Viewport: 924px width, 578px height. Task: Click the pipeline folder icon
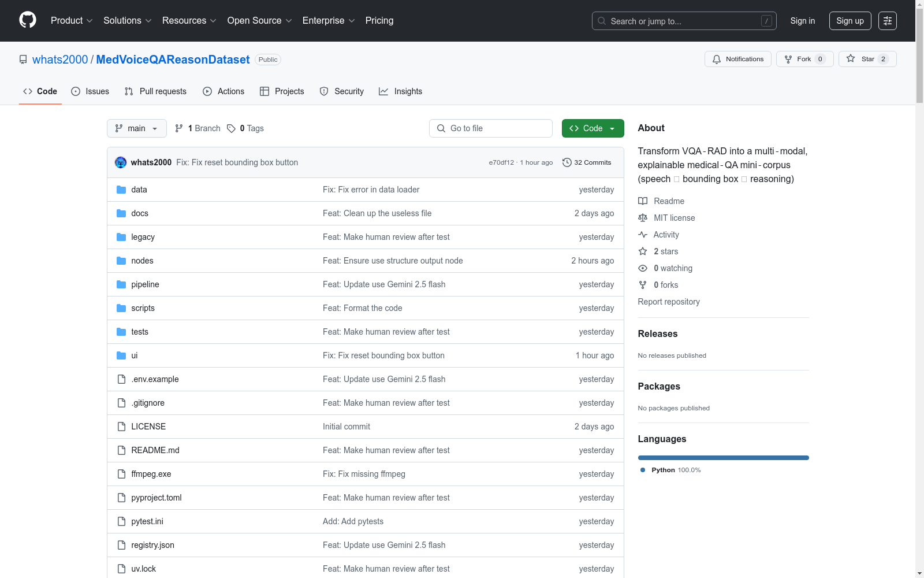121,284
